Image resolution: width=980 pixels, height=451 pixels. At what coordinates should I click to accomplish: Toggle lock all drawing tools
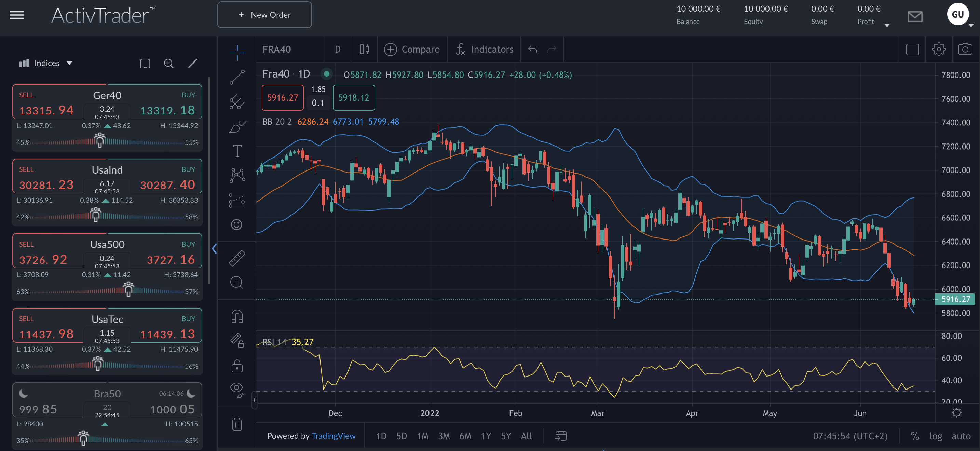pyautogui.click(x=237, y=366)
